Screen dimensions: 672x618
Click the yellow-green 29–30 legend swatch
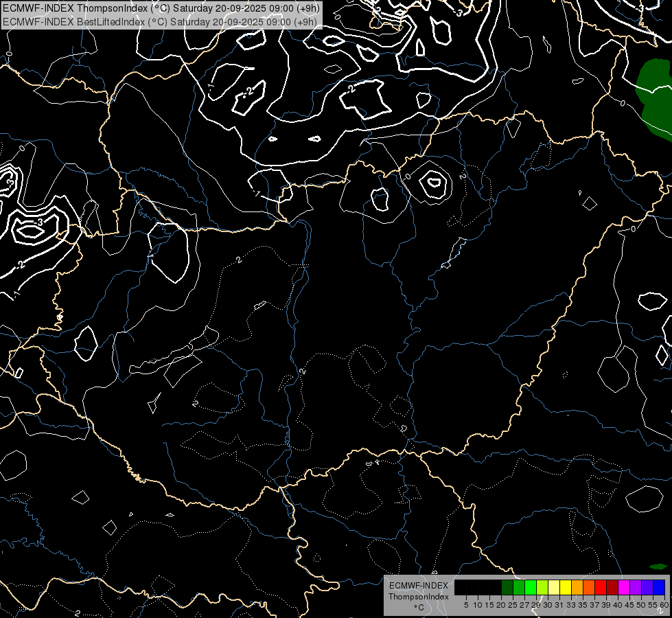coord(542,587)
